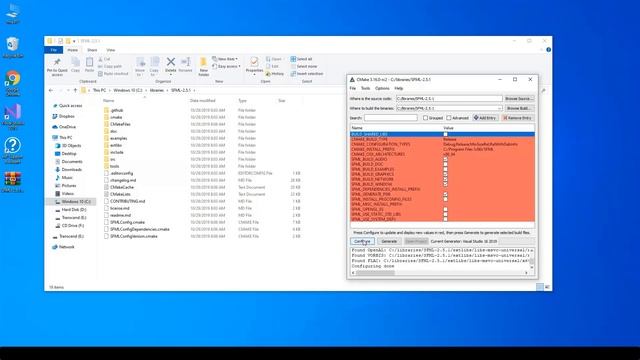
Task: Open the CMake Help menu
Action: 399,89
